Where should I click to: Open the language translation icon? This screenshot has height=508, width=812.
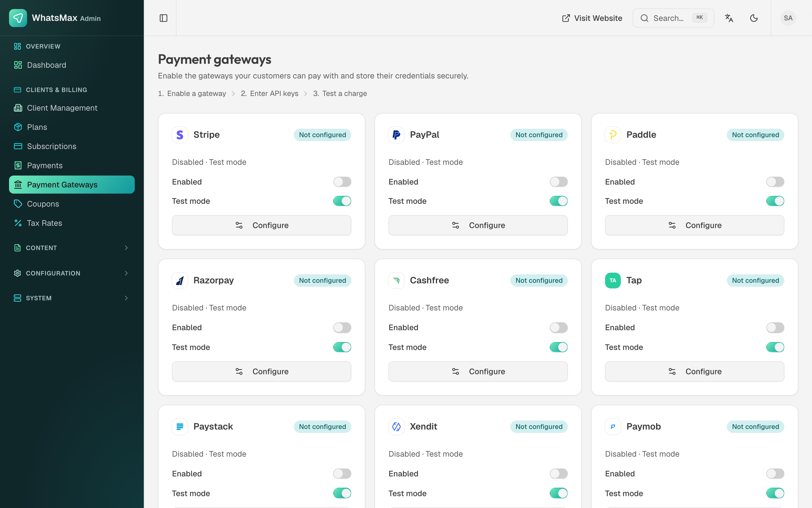coord(729,18)
